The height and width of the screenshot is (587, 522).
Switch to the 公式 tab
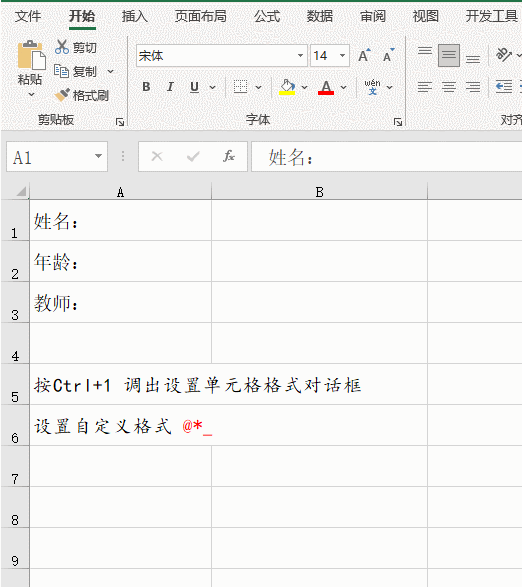(x=267, y=16)
